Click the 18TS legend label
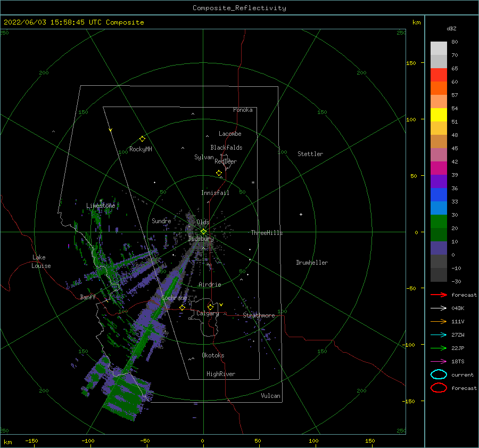Image resolution: width=479 pixels, height=448 pixels. pyautogui.click(x=458, y=362)
